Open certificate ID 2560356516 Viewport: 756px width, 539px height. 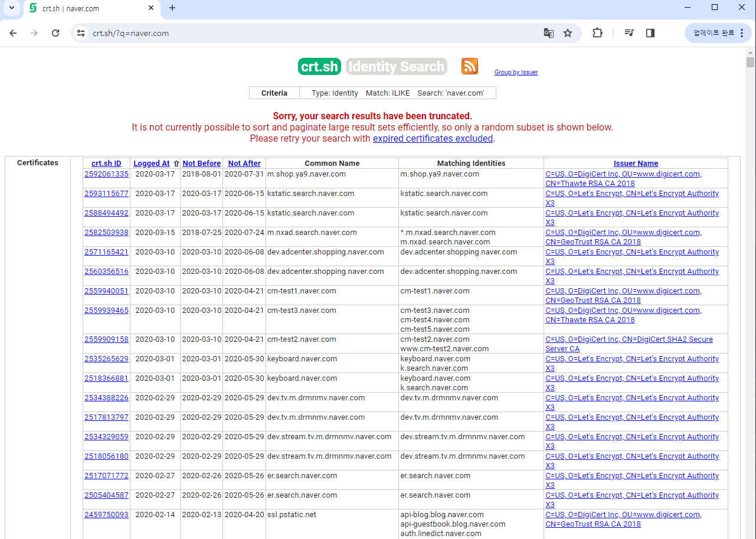106,272
